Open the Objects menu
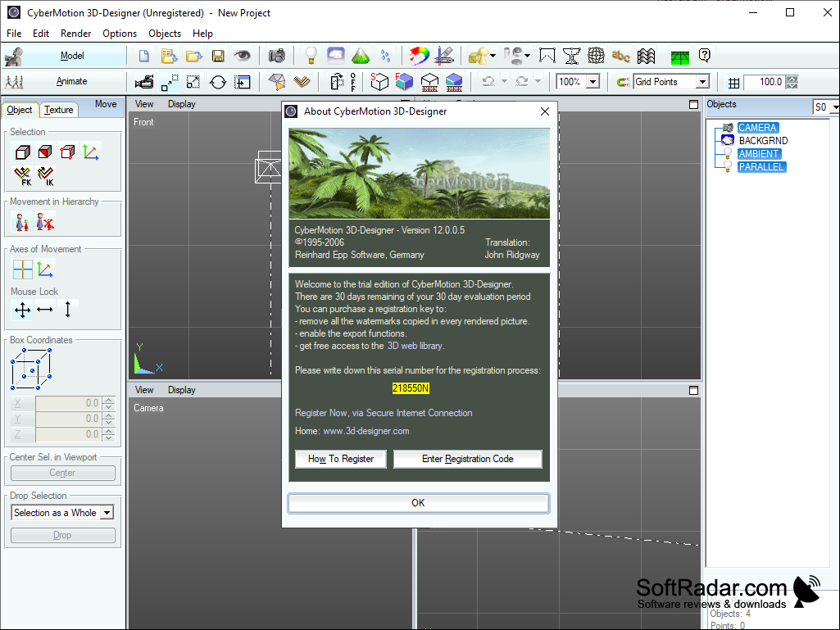The image size is (840, 630). pos(165,34)
